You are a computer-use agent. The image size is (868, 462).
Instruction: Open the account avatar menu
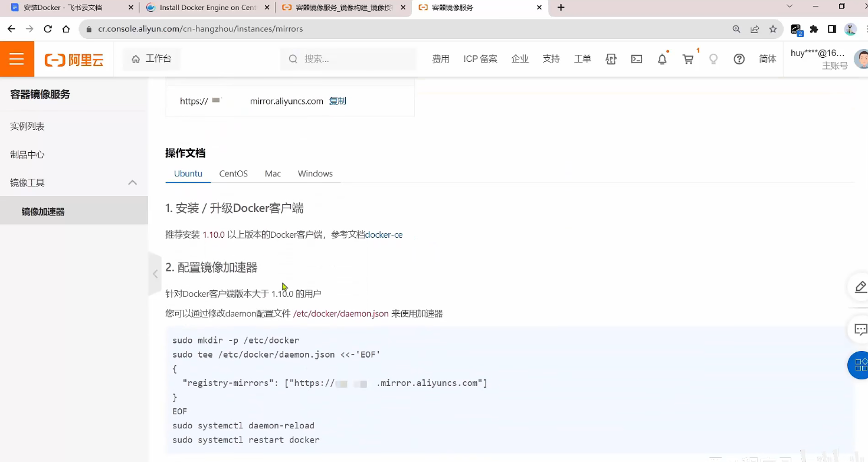(x=862, y=59)
